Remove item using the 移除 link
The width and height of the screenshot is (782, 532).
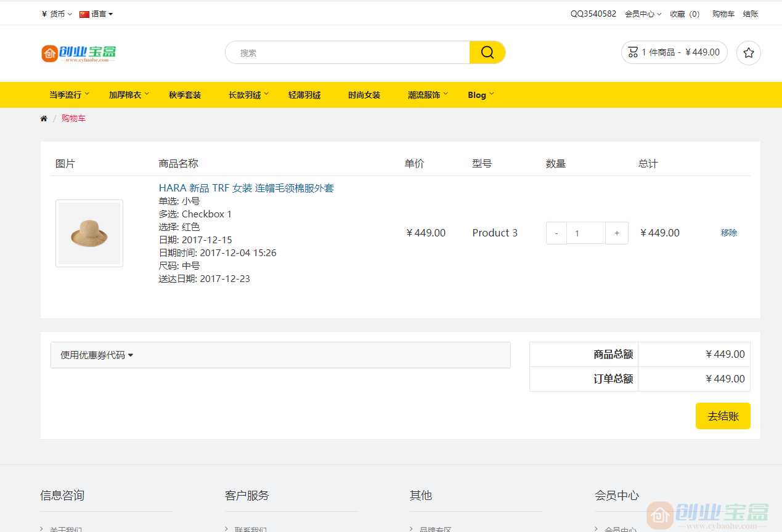click(x=728, y=233)
